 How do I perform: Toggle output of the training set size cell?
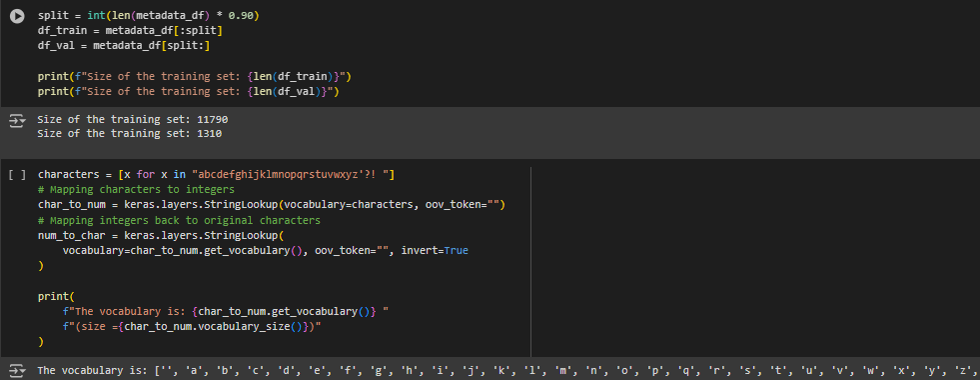coord(17,121)
